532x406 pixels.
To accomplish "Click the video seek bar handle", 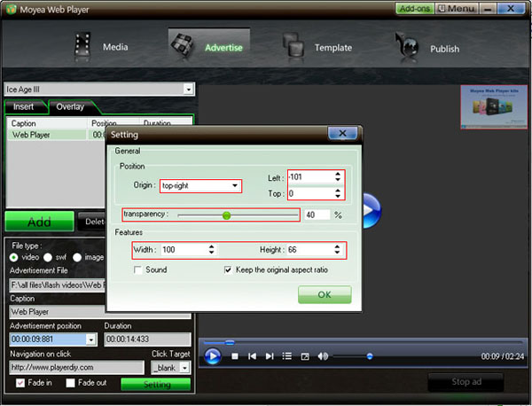I will pyautogui.click(x=230, y=342).
